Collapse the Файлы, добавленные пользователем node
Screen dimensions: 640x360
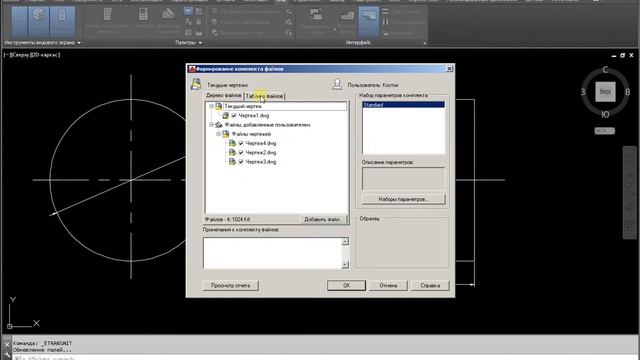click(x=211, y=124)
